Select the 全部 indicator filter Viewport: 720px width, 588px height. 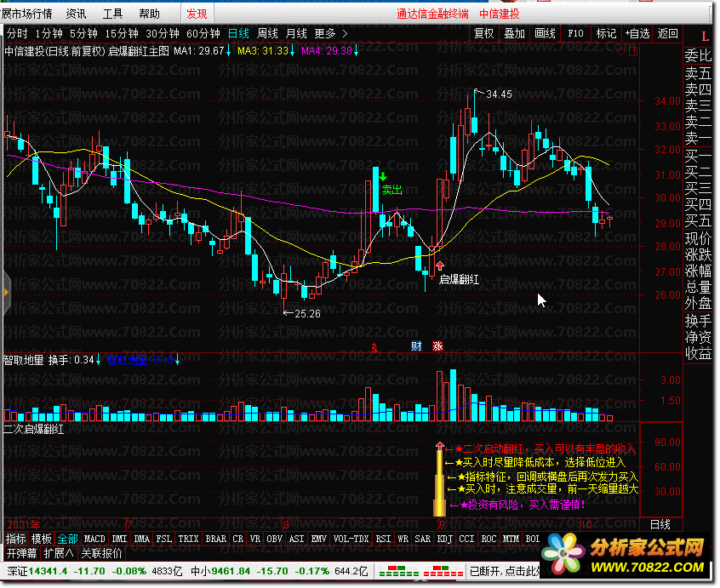[67, 539]
